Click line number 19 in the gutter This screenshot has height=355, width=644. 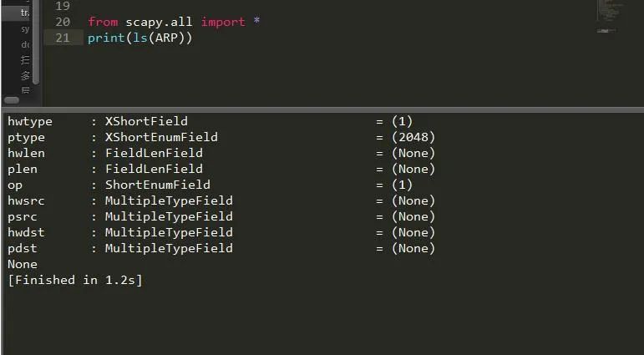[62, 6]
